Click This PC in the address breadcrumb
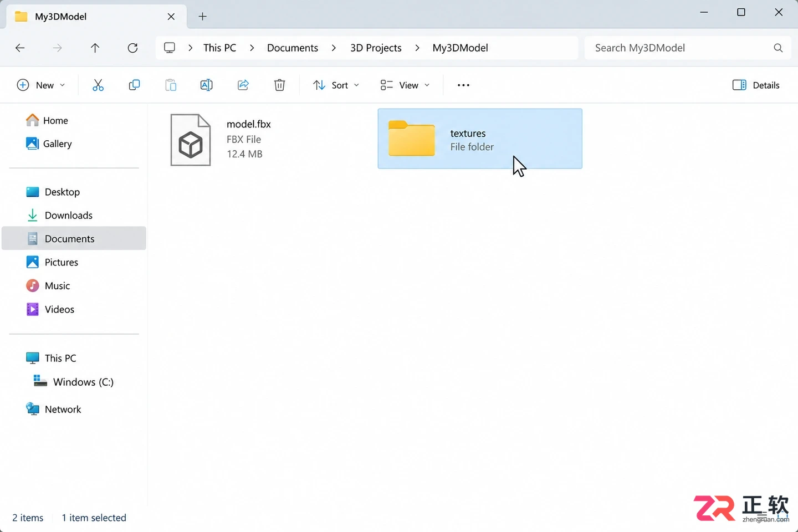The width and height of the screenshot is (798, 532). pyautogui.click(x=219, y=48)
